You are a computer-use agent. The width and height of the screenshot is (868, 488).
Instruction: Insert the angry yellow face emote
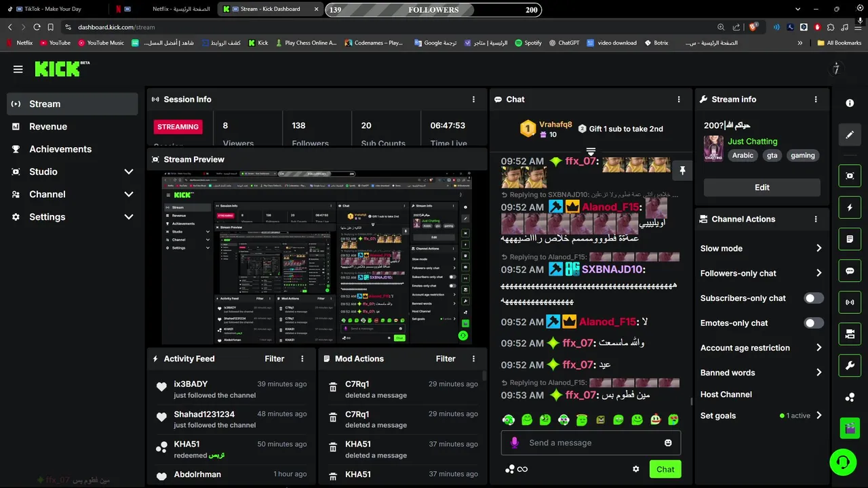(x=600, y=420)
